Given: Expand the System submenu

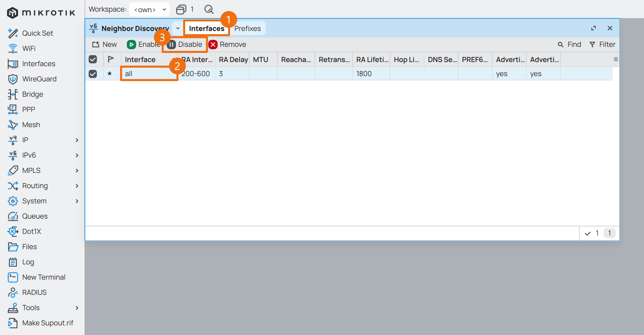Looking at the screenshot, I should 77,201.
